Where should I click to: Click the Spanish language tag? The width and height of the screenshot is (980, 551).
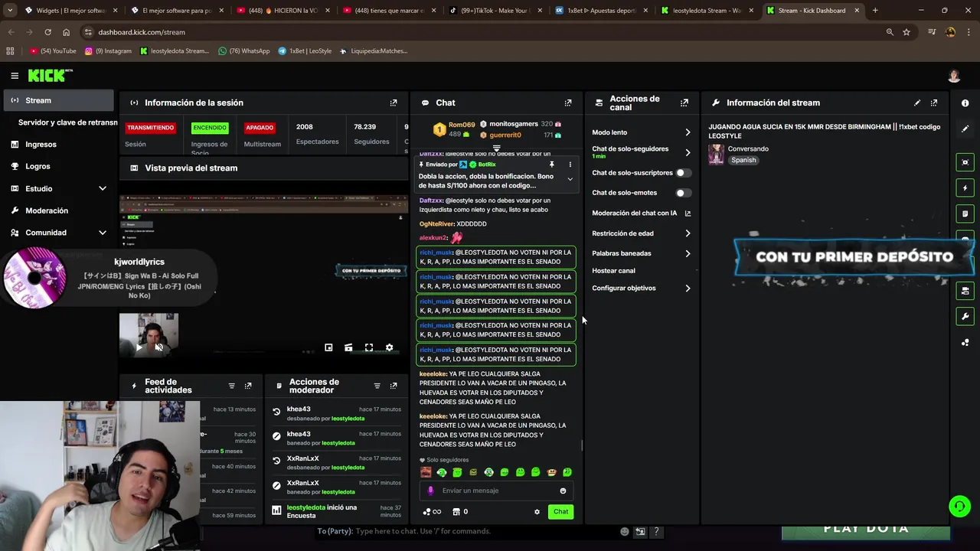coord(743,160)
